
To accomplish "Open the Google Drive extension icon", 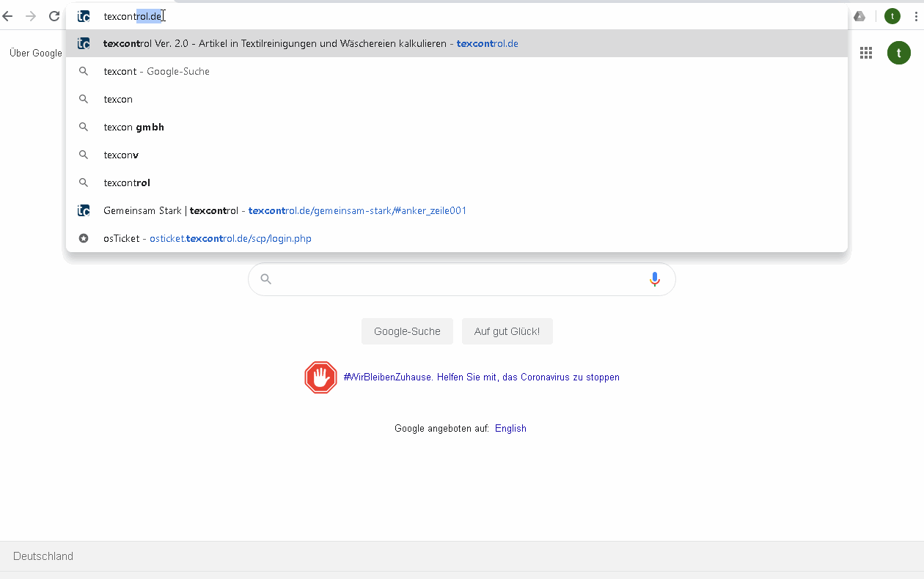I will pos(859,16).
